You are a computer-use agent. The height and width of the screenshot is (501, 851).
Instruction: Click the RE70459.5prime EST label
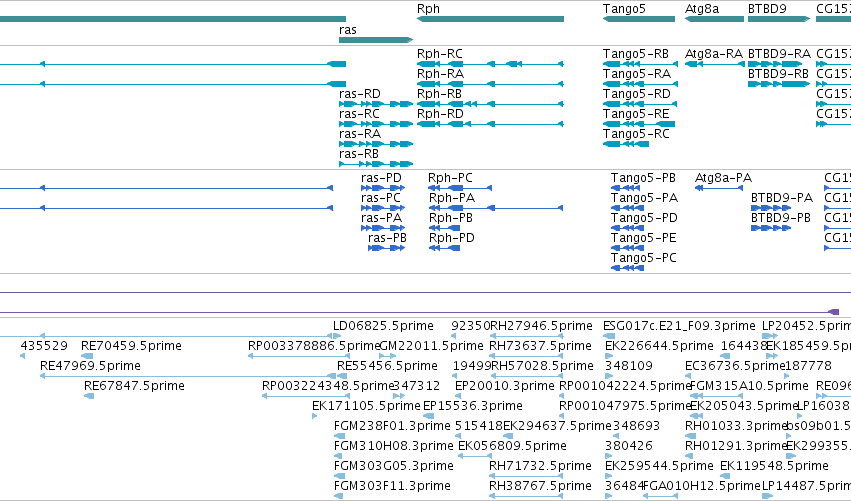point(131,346)
